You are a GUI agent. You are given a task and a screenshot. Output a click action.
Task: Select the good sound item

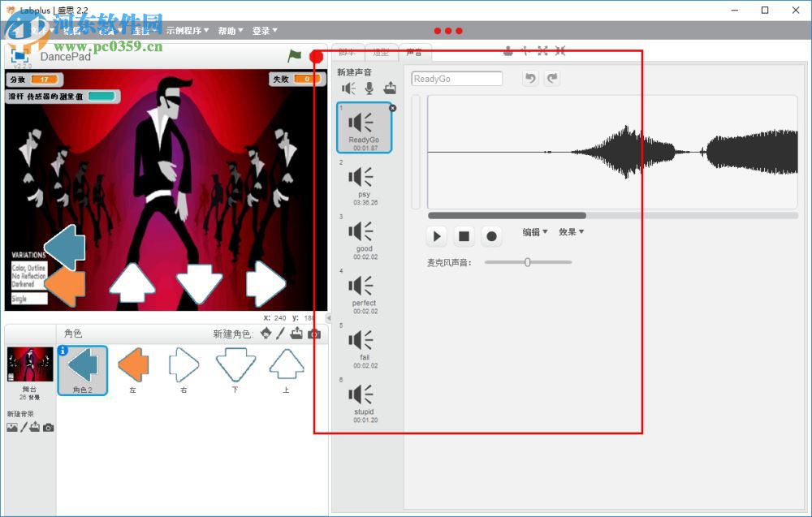pyautogui.click(x=364, y=238)
